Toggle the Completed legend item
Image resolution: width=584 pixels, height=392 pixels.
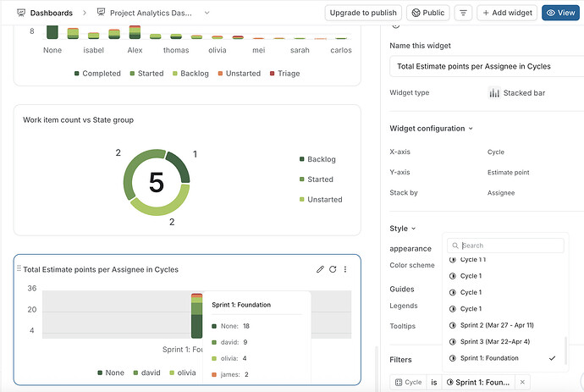[x=97, y=74]
